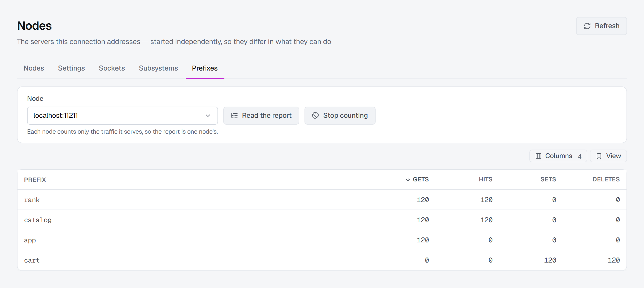Sort by the PREFIX column header

coord(35,180)
